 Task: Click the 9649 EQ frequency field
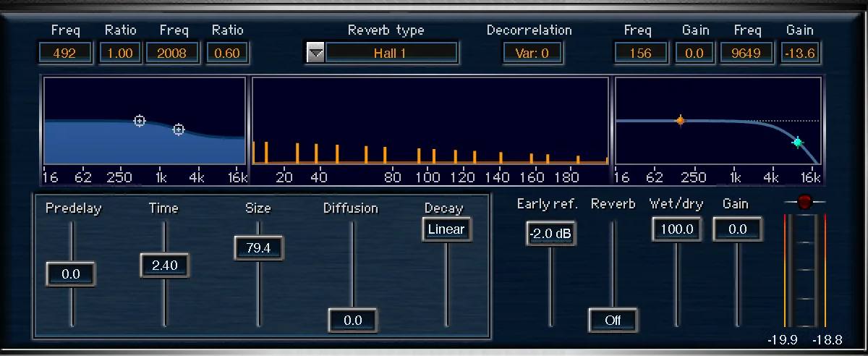(x=747, y=53)
